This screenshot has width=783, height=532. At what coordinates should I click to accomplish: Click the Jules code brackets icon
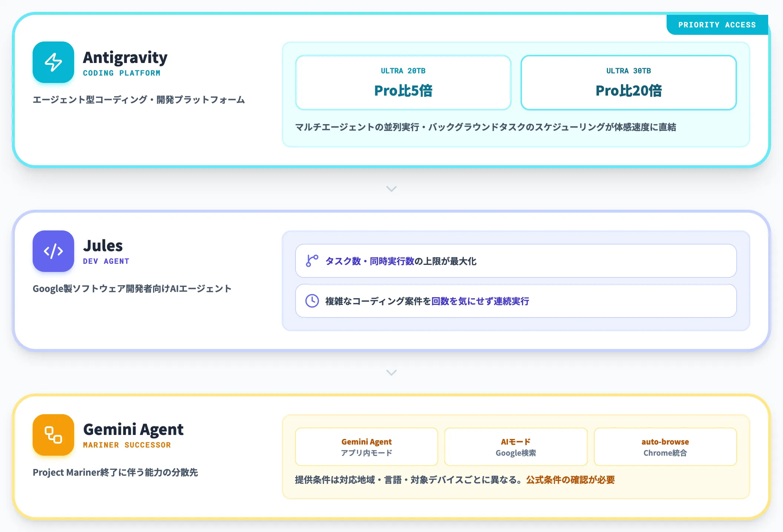pyautogui.click(x=53, y=251)
